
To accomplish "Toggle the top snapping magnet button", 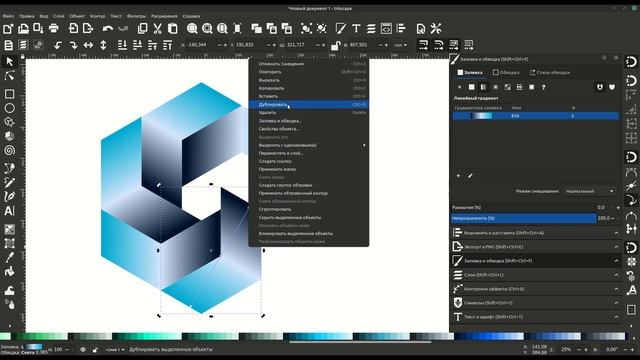I will click(631, 62).
